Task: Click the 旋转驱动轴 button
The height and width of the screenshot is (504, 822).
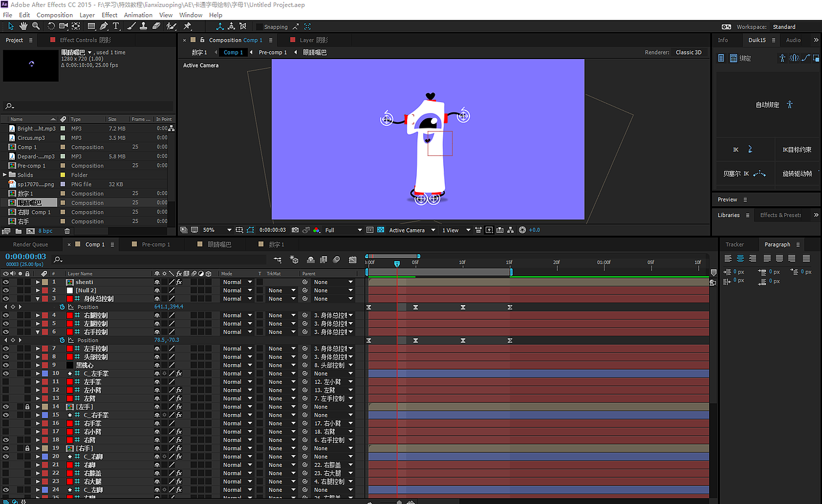Action: click(x=797, y=173)
